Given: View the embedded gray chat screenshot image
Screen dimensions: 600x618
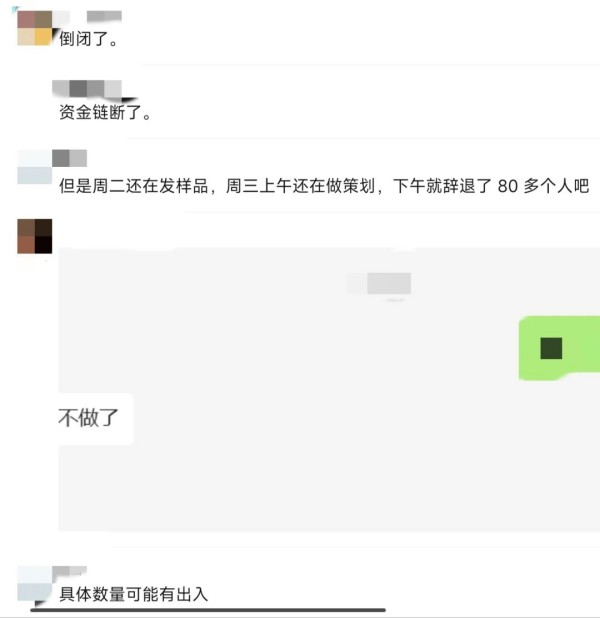Looking at the screenshot, I should [329, 389].
